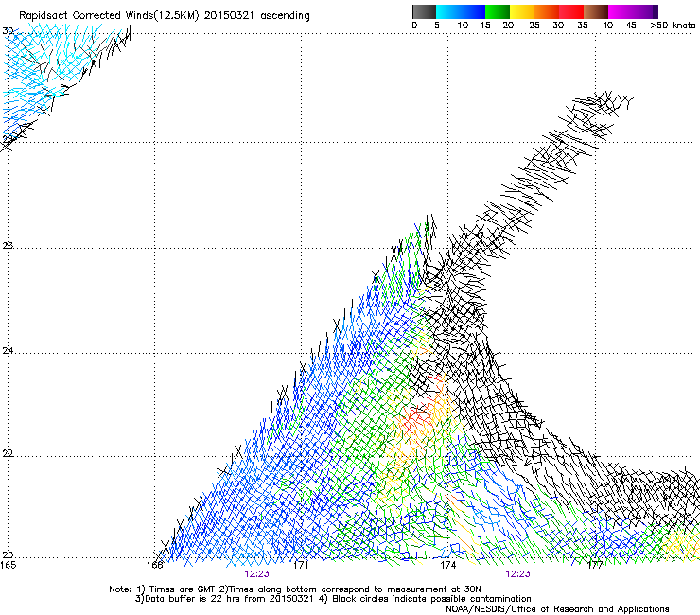This screenshot has width=700, height=615.
Task: Click the 12:23 time label between 174 and 177
Action: (x=517, y=574)
